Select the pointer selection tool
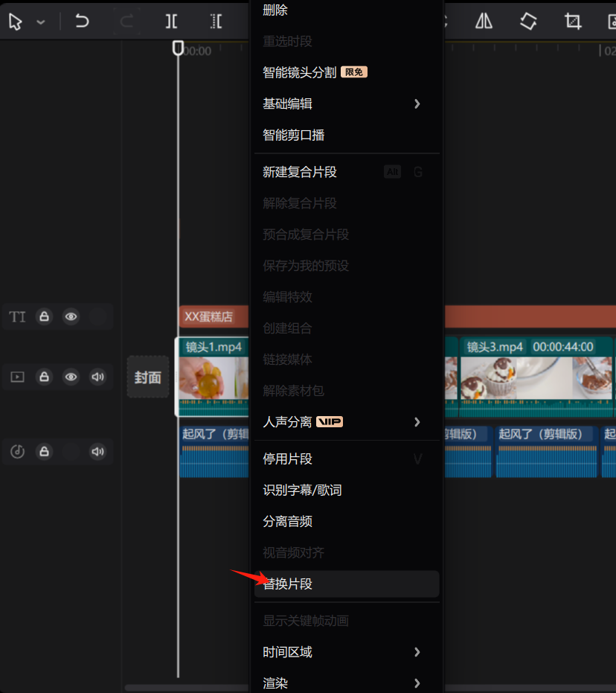 [x=16, y=21]
